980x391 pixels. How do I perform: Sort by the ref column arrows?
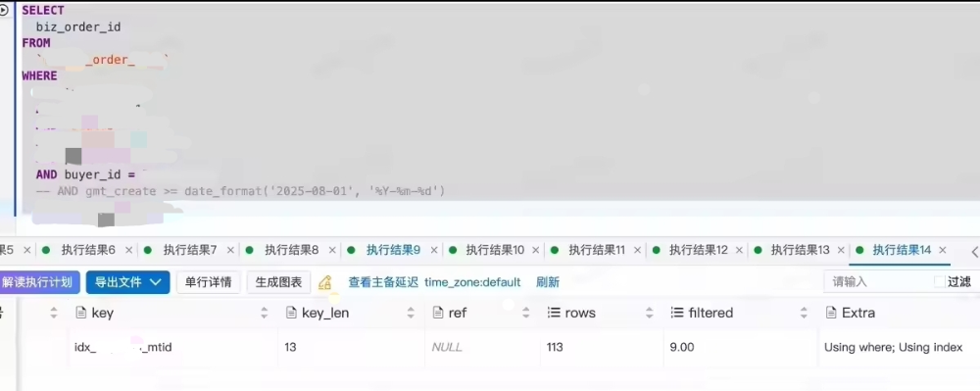point(525,313)
